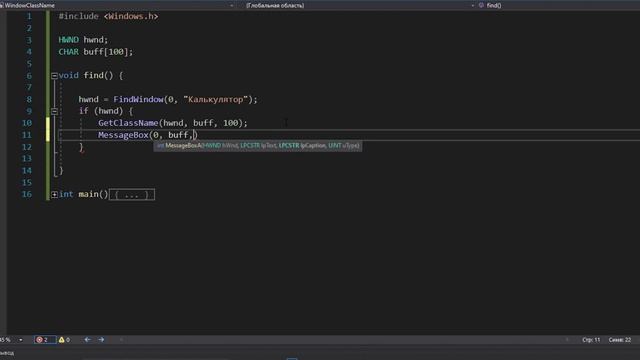Click on the GetClassName function call

pyautogui.click(x=128, y=123)
